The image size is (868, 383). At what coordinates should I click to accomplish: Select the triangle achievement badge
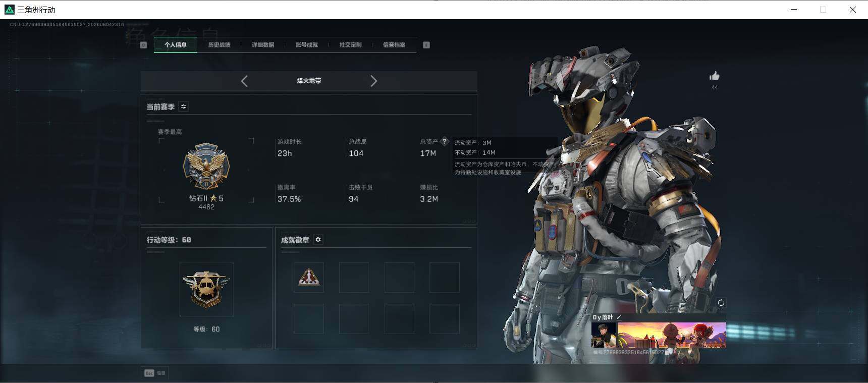[309, 277]
